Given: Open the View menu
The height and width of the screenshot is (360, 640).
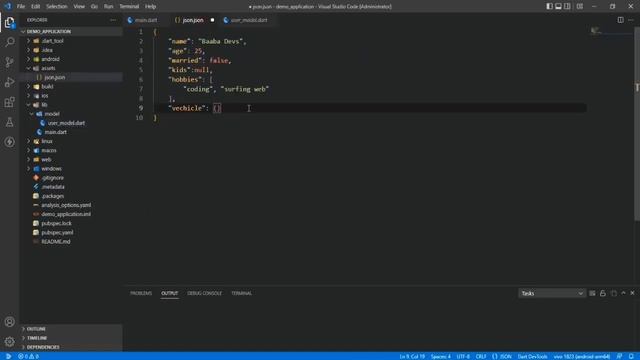Looking at the screenshot, I should tap(79, 7).
